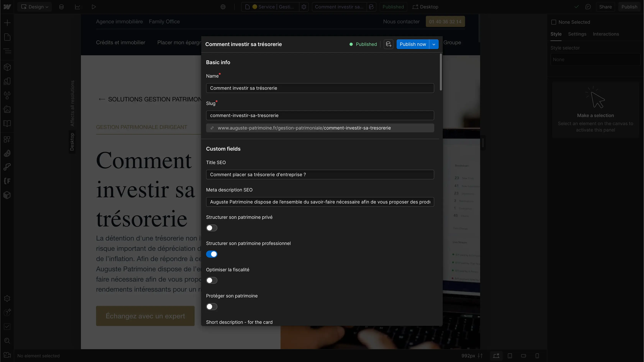Open the Assets image panel
This screenshot has width=644, height=362.
[7, 109]
